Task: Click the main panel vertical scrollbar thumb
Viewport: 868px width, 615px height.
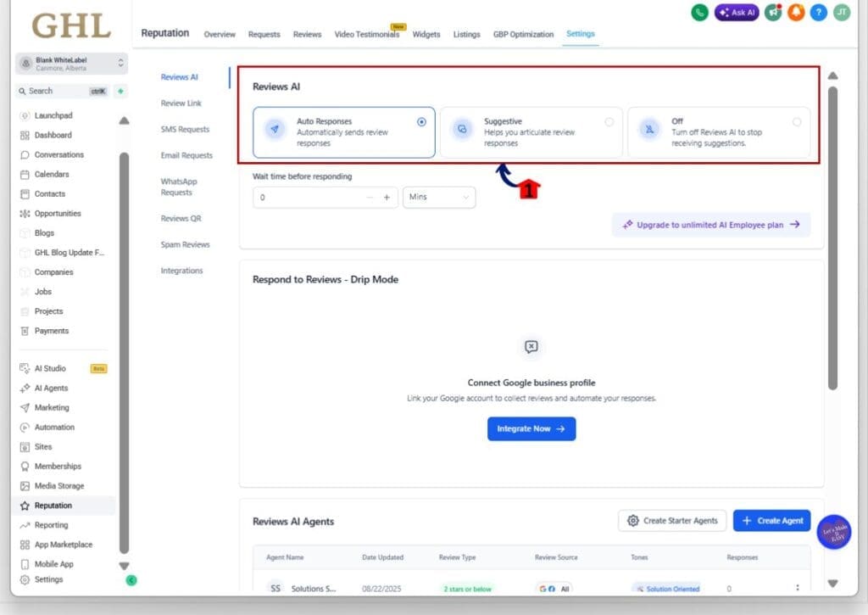Action: (832, 238)
